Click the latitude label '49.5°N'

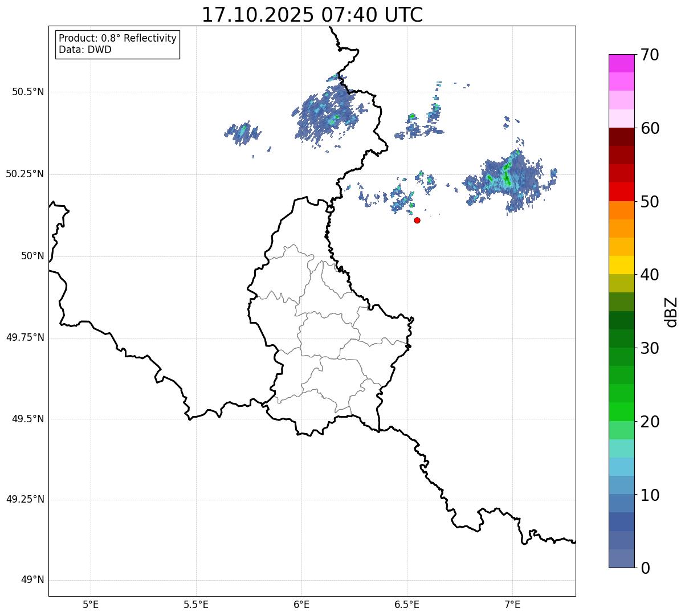[28, 419]
